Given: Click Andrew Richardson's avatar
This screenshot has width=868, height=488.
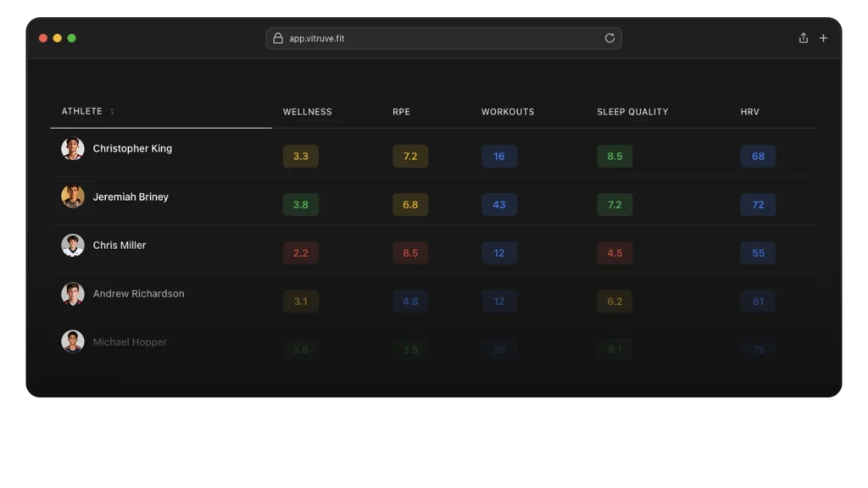Looking at the screenshot, I should (x=73, y=294).
